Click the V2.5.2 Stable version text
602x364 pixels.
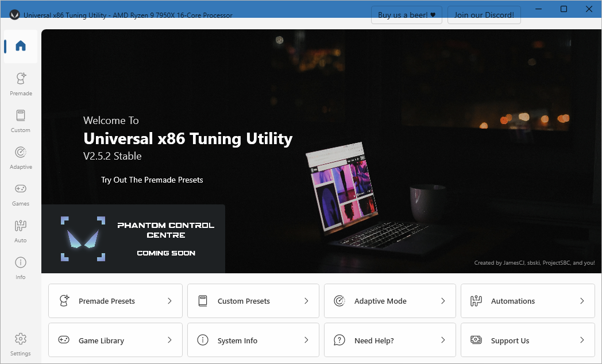click(113, 156)
